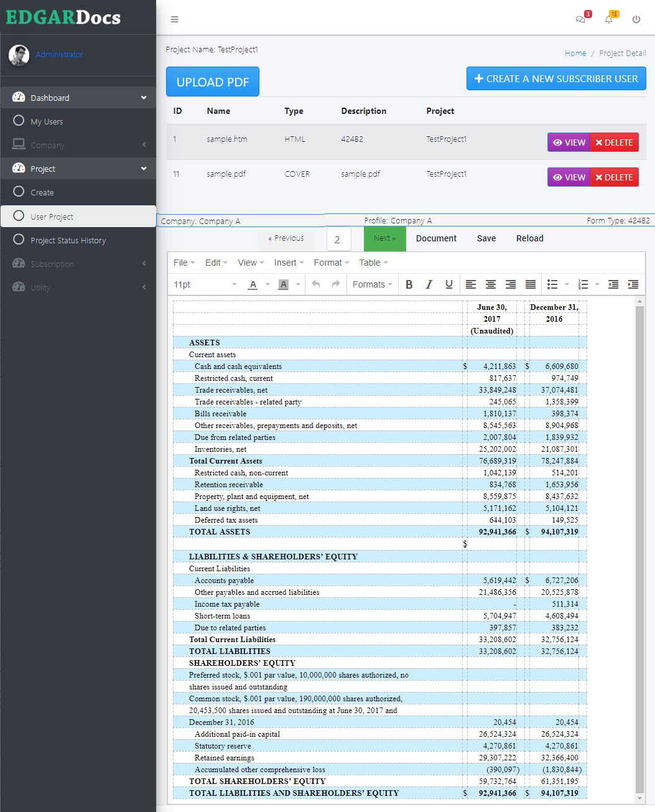Delete the sample.pdf file

click(615, 177)
